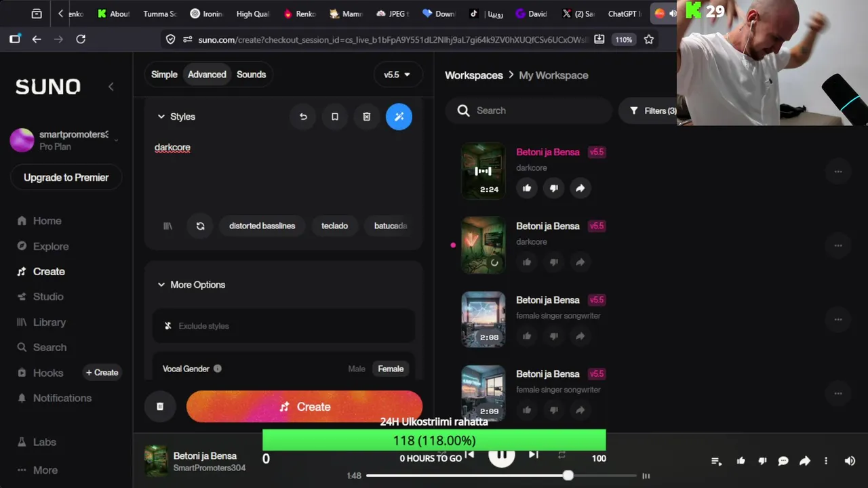Click the 2:08 song cover thumbnail
Screen dimensions: 868x488
pos(484,319)
